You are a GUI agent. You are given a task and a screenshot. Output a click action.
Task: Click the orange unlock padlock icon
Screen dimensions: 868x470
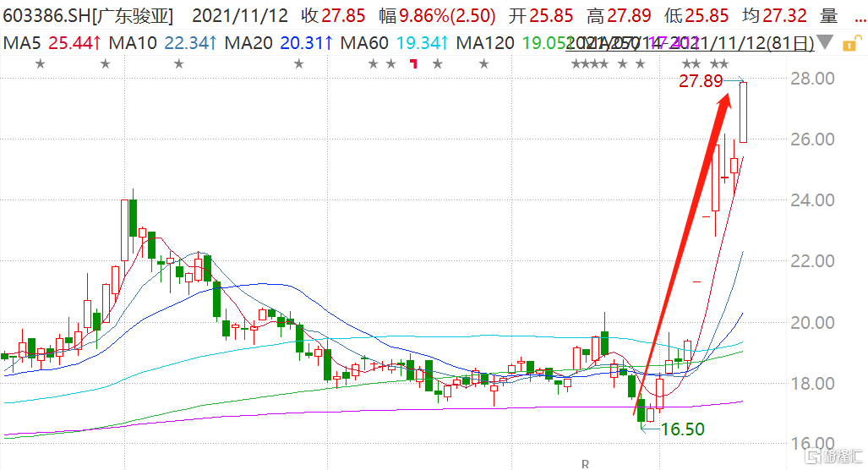(851, 43)
